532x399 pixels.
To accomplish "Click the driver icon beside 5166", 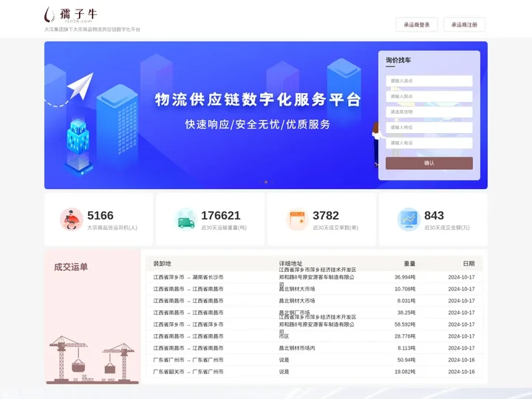I will (72, 219).
